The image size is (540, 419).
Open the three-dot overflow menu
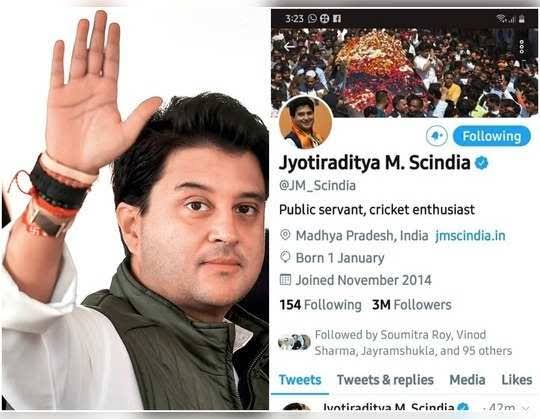point(522,46)
